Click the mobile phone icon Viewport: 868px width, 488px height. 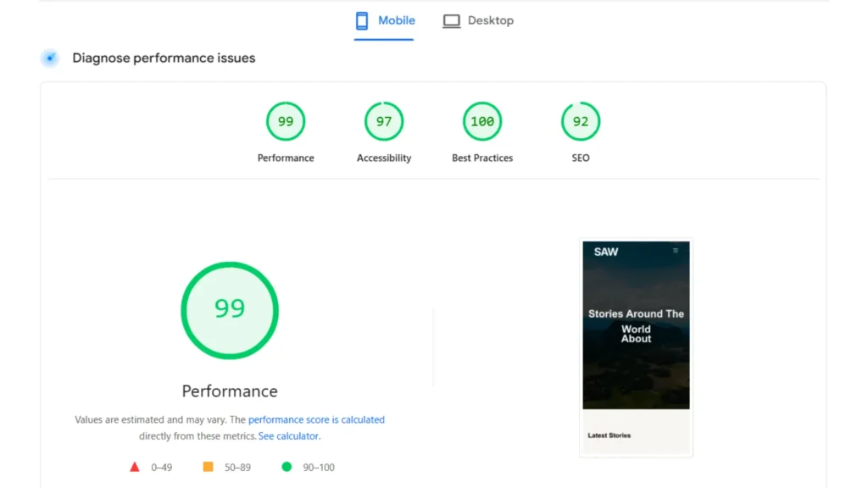tap(361, 21)
